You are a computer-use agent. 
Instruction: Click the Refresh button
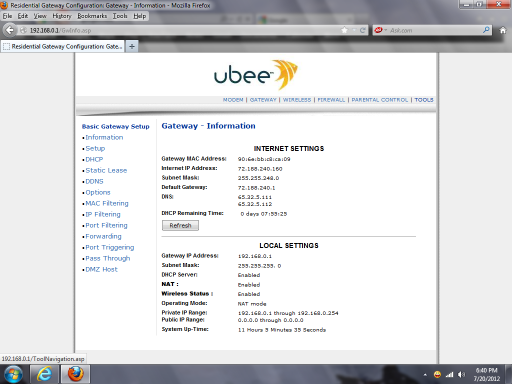pyautogui.click(x=180, y=226)
